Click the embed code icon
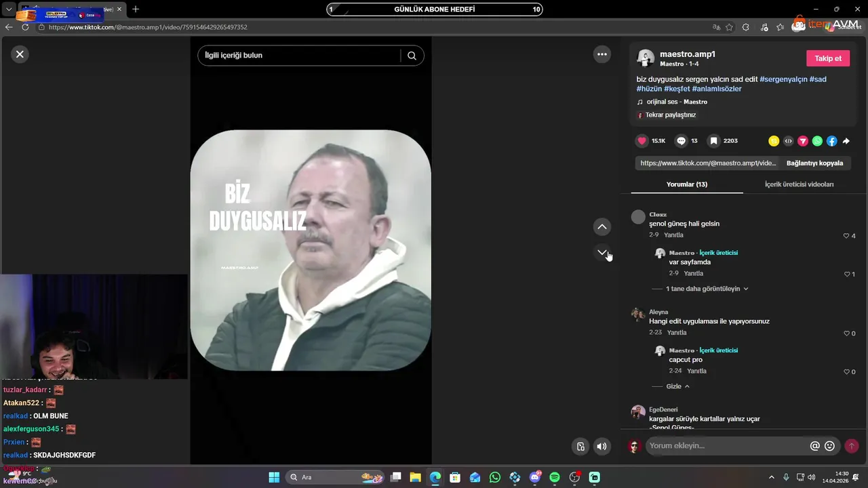Viewport: 868px width, 488px height. click(788, 141)
